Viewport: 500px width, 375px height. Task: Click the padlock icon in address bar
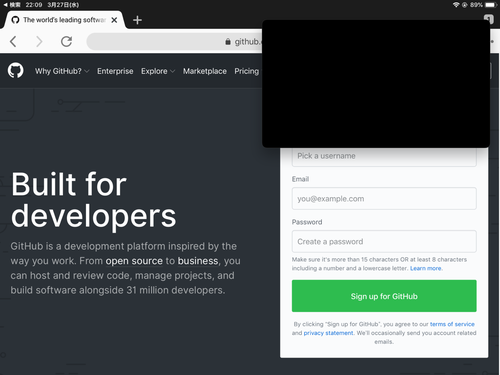[x=228, y=42]
